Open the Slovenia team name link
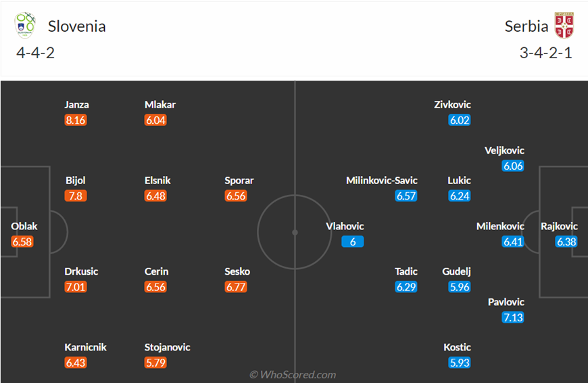 (77, 26)
